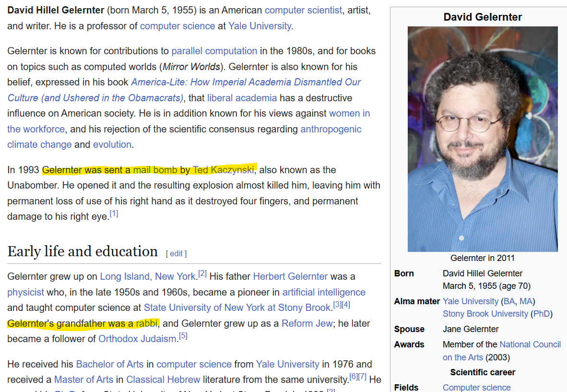This screenshot has width=567, height=392.
Task: Open the 'computer scientist' link in the intro
Action: point(303,10)
